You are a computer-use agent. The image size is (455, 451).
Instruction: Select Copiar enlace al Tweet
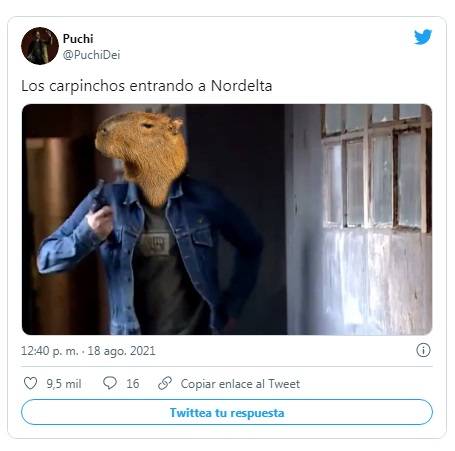pos(240,384)
